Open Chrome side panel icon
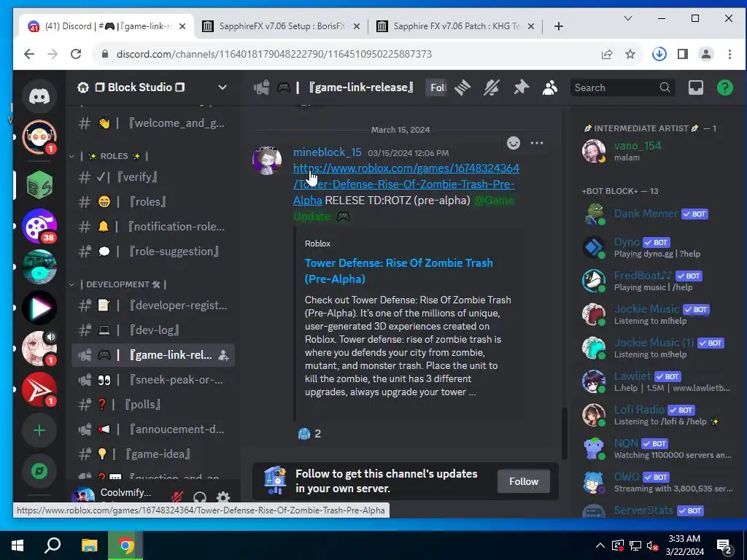This screenshot has height=560, width=747. click(683, 54)
